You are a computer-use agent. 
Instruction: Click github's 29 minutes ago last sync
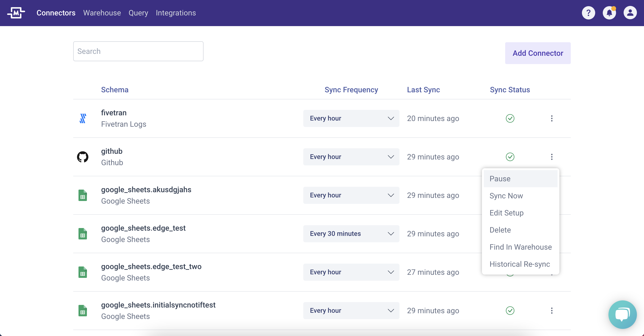[433, 157]
